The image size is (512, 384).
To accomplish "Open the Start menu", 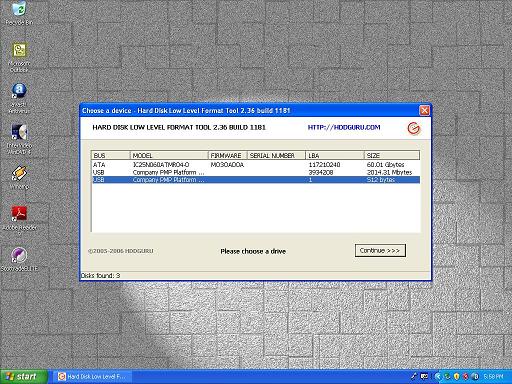I will 24,377.
